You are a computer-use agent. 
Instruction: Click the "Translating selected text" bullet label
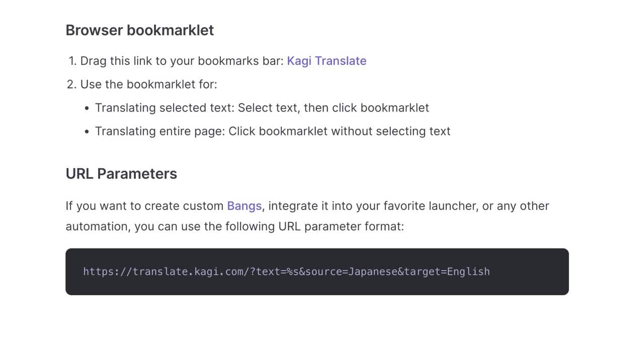pyautogui.click(x=165, y=108)
